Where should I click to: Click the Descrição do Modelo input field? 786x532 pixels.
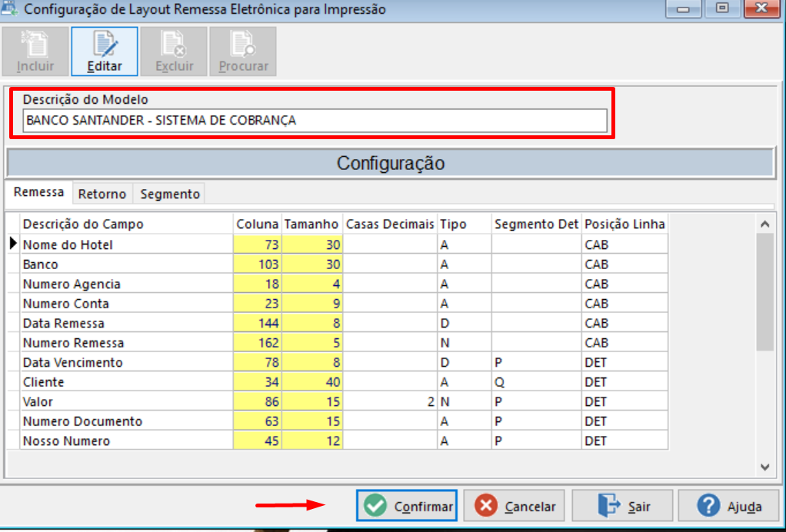pos(315,121)
